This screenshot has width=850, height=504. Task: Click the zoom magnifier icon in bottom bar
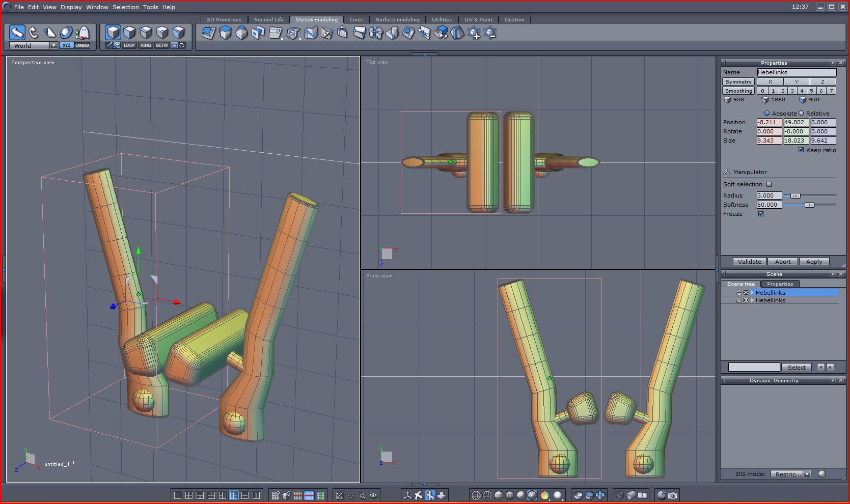[x=362, y=495]
